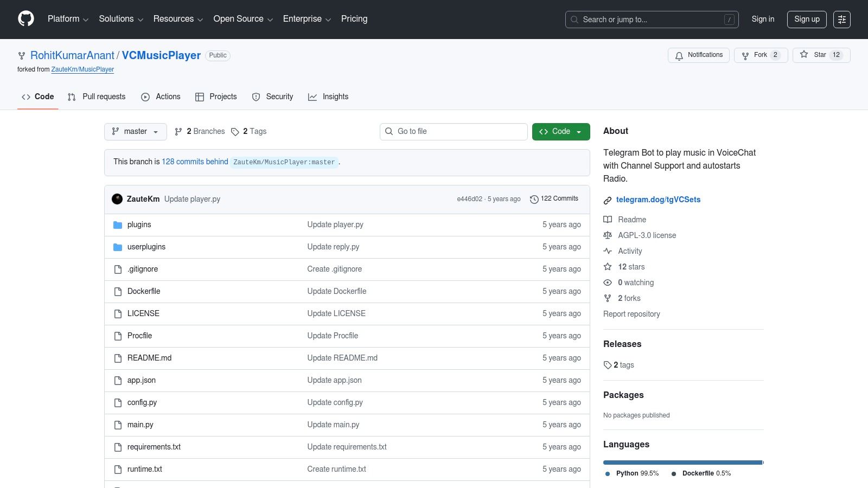
Task: Open the 122 Commits history link
Action: pos(554,199)
